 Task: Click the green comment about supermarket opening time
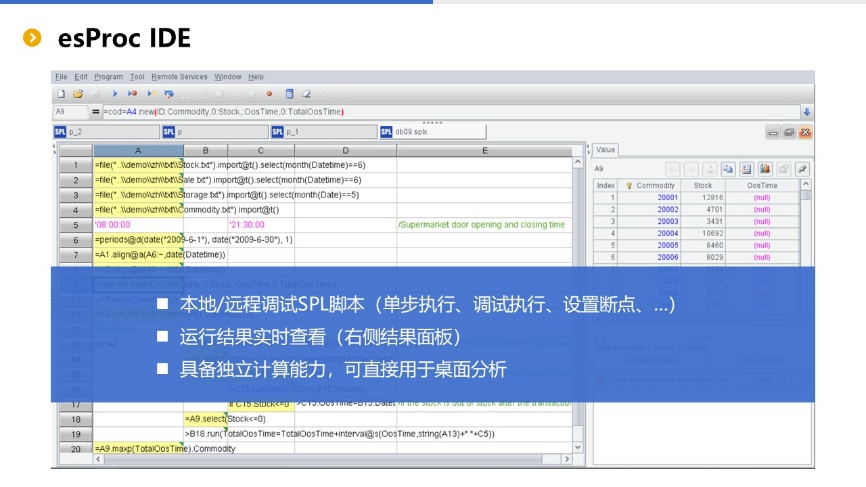pos(481,225)
